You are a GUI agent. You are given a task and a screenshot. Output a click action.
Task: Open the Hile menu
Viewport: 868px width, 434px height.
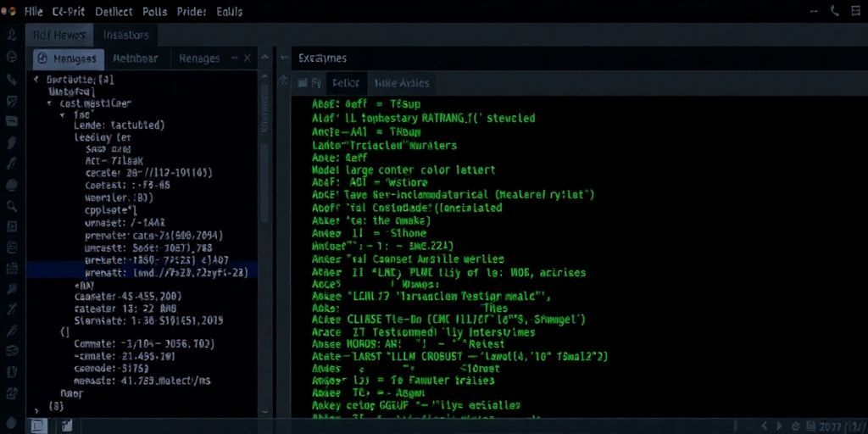(33, 11)
